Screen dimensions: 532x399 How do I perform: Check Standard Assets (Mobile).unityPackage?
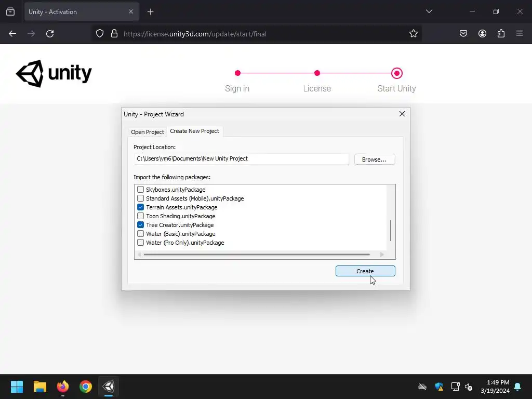(140, 198)
